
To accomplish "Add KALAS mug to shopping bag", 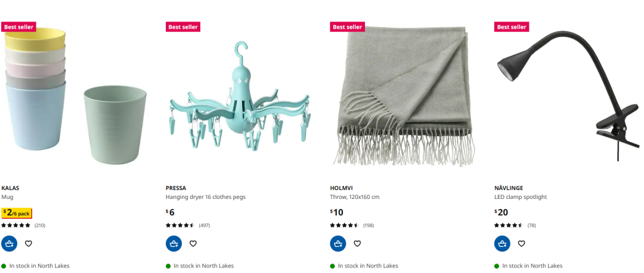I will [x=10, y=243].
